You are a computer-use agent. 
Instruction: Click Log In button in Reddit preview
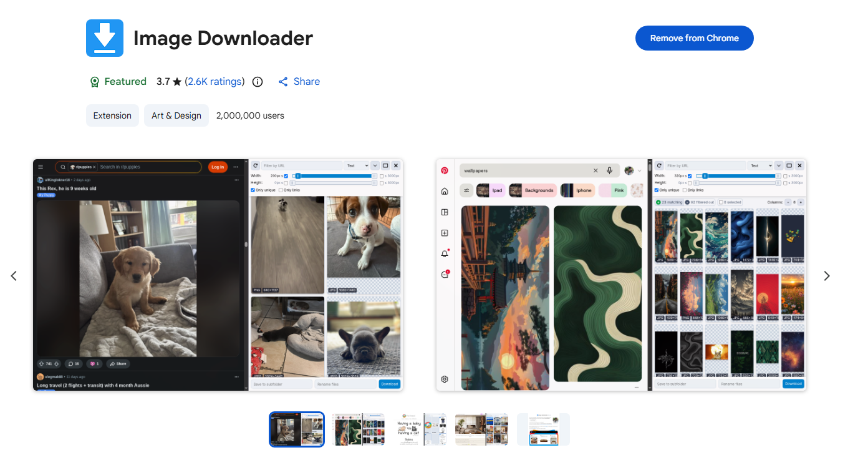218,167
